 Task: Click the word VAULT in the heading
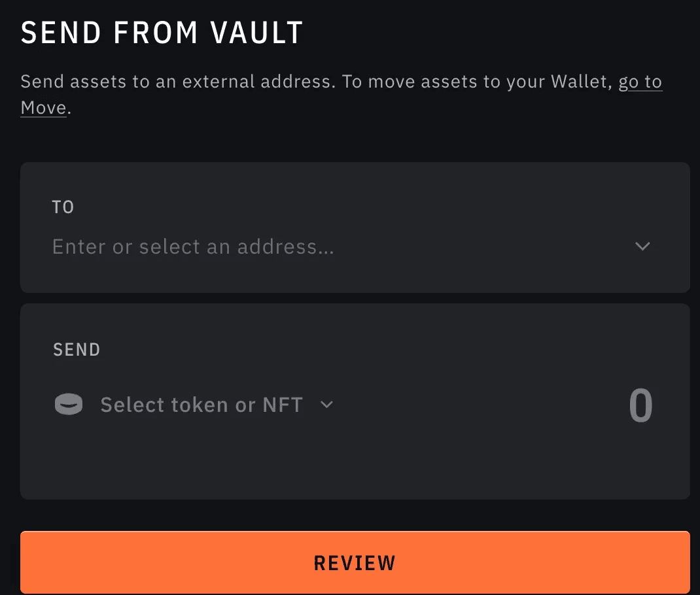tap(256, 33)
